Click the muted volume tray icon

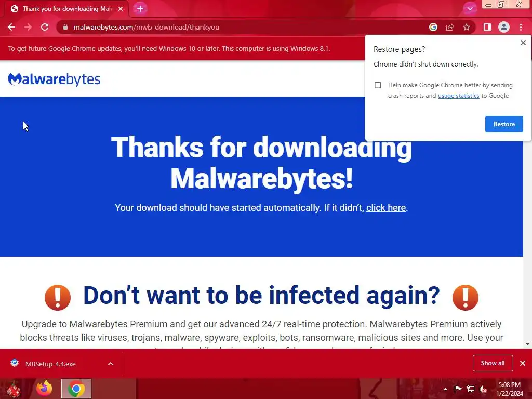coord(483,389)
